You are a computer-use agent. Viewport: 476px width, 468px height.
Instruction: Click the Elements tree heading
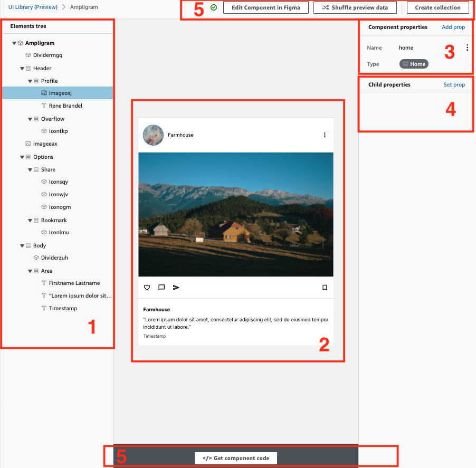coord(28,26)
